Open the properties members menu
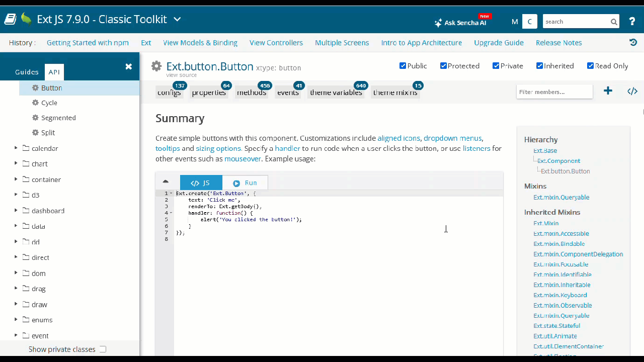 tap(209, 93)
